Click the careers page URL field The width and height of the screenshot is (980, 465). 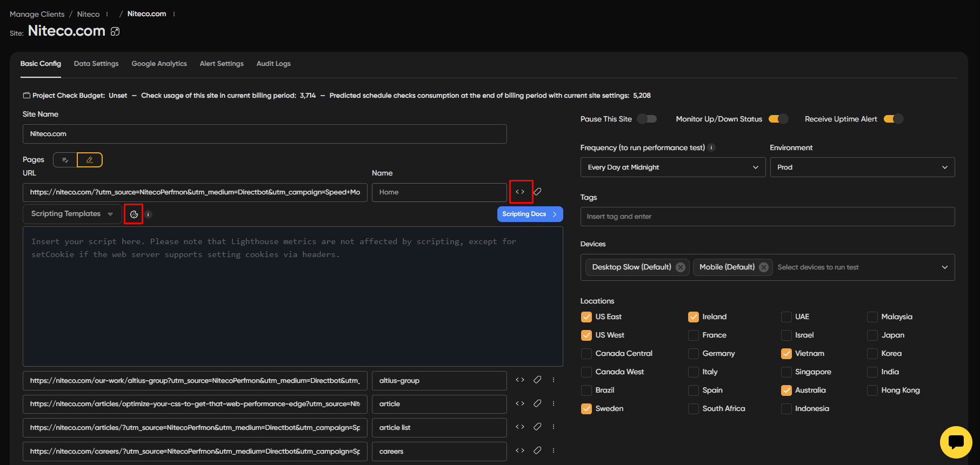pyautogui.click(x=195, y=451)
